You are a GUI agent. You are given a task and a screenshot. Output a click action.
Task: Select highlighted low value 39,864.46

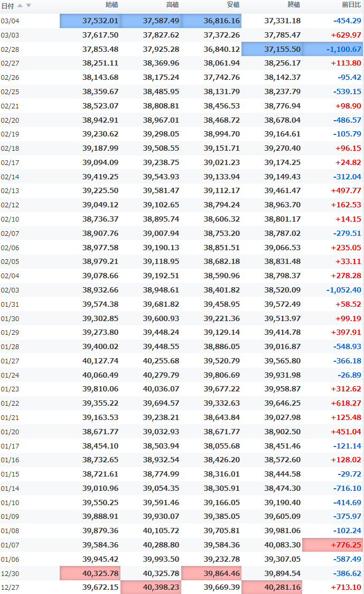(x=211, y=573)
